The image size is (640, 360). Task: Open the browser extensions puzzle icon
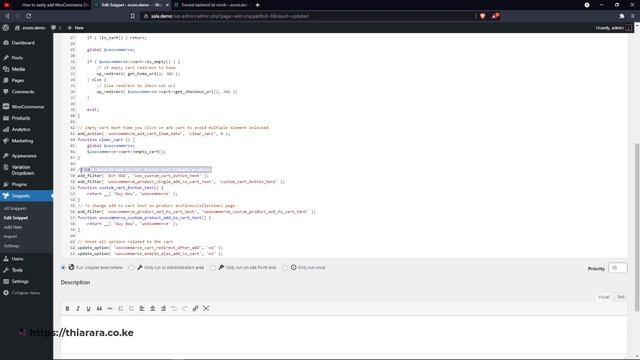pos(621,16)
